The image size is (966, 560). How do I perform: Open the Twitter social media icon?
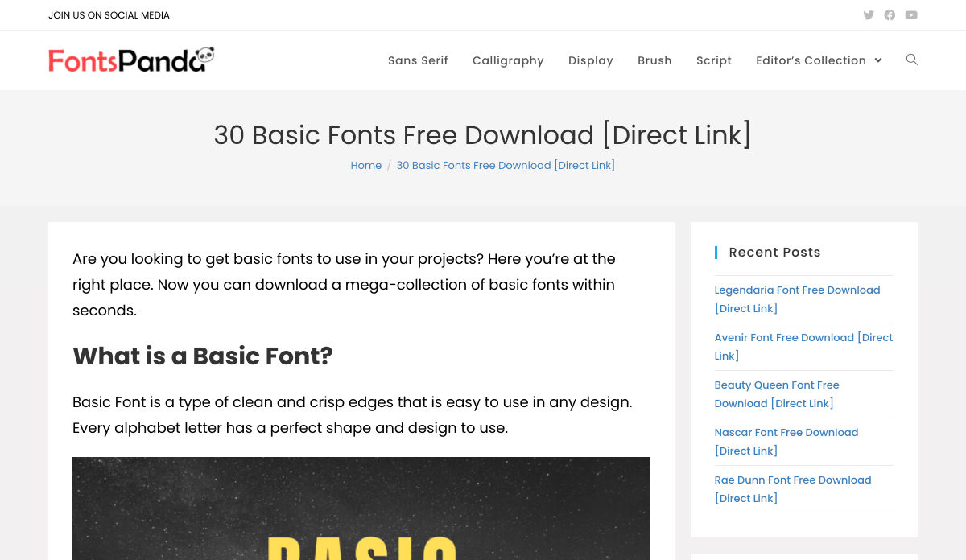coord(869,15)
